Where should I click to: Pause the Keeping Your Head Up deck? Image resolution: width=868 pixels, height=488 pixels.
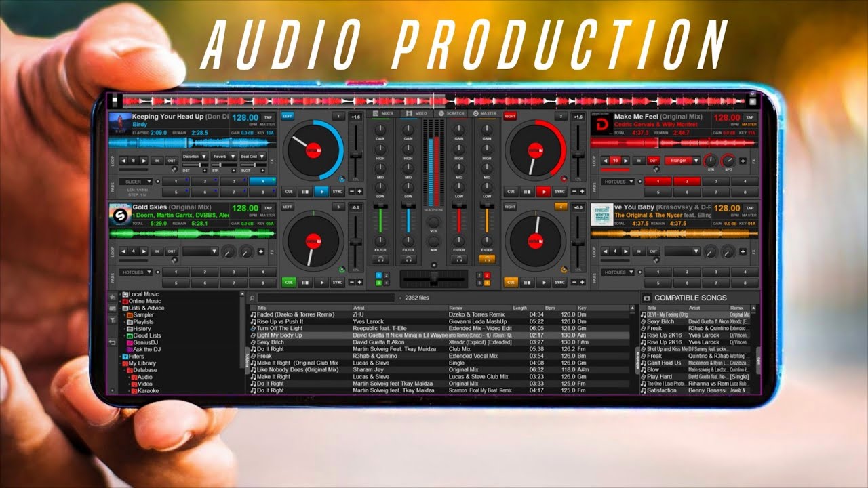pyautogui.click(x=305, y=192)
